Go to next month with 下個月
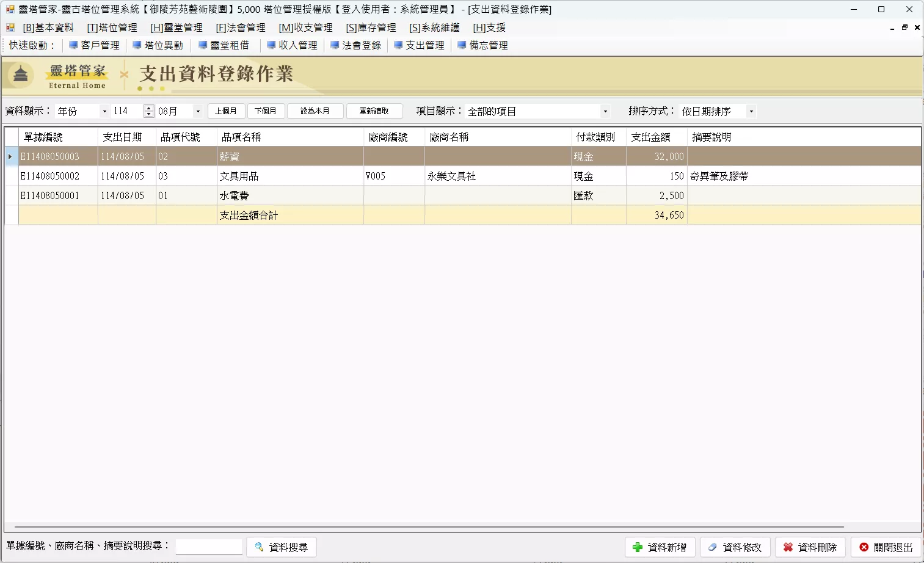 click(266, 111)
